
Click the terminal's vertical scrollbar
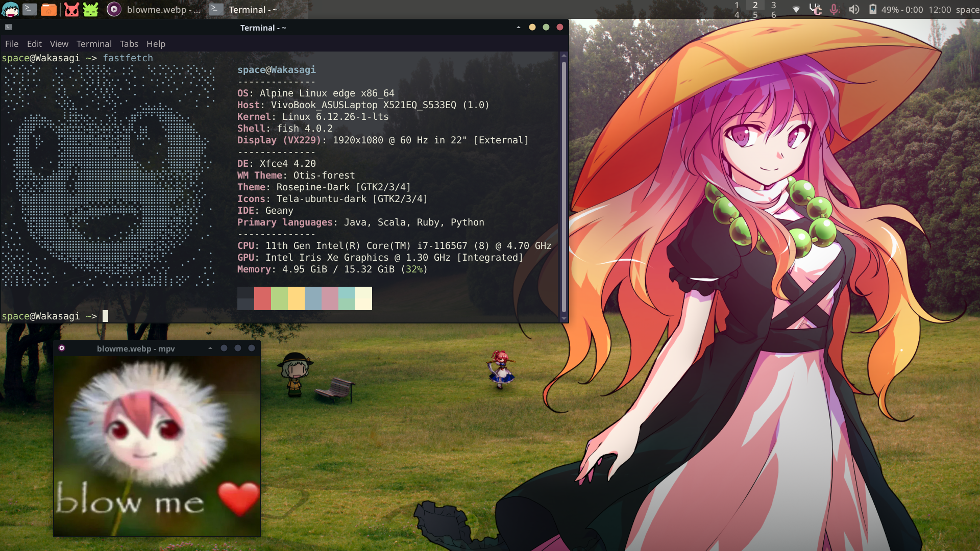point(564,186)
